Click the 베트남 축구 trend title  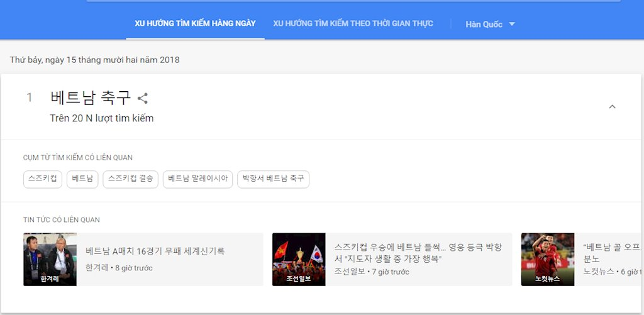tap(91, 97)
